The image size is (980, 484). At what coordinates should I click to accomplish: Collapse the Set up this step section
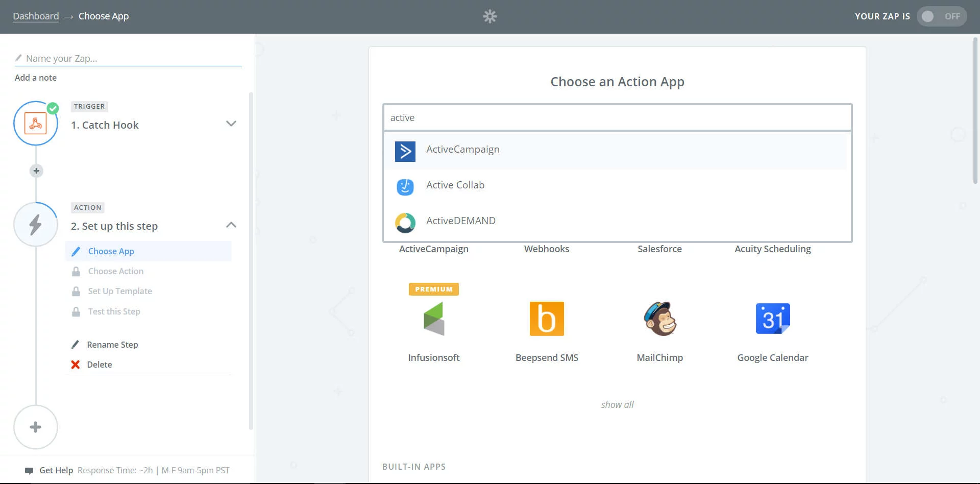(231, 225)
